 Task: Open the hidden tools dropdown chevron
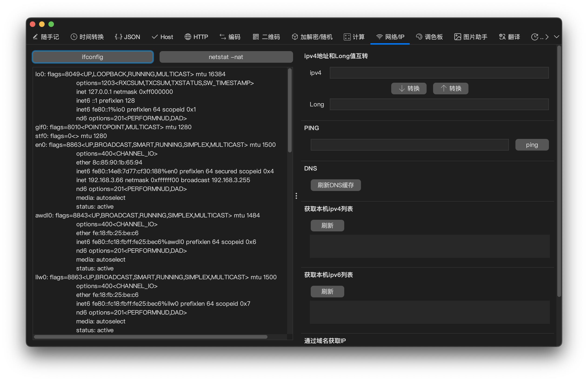tap(556, 36)
